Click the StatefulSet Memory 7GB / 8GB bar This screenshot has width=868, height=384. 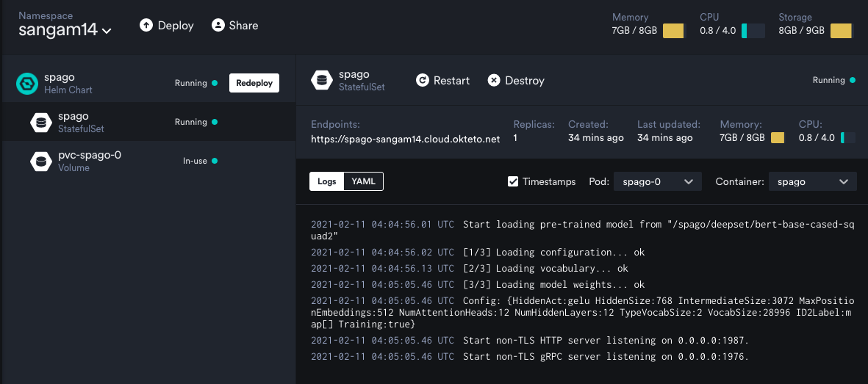[778, 138]
